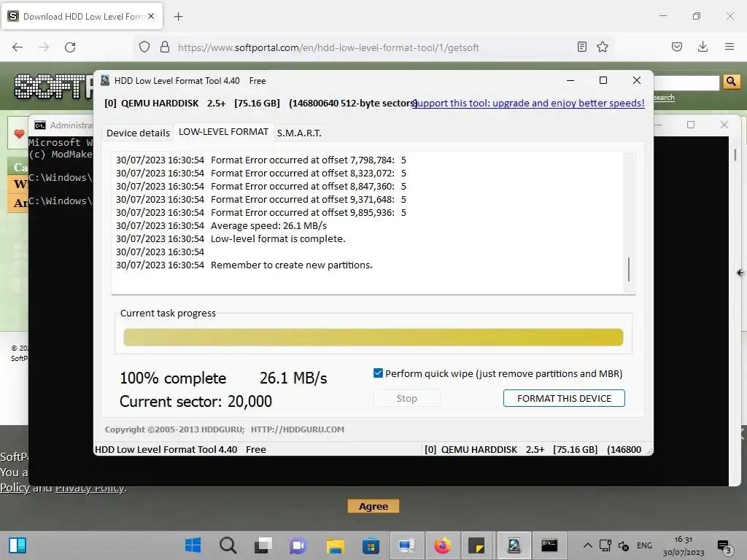The width and height of the screenshot is (747, 560).
Task: Open File Explorer from taskbar
Action: point(335,545)
